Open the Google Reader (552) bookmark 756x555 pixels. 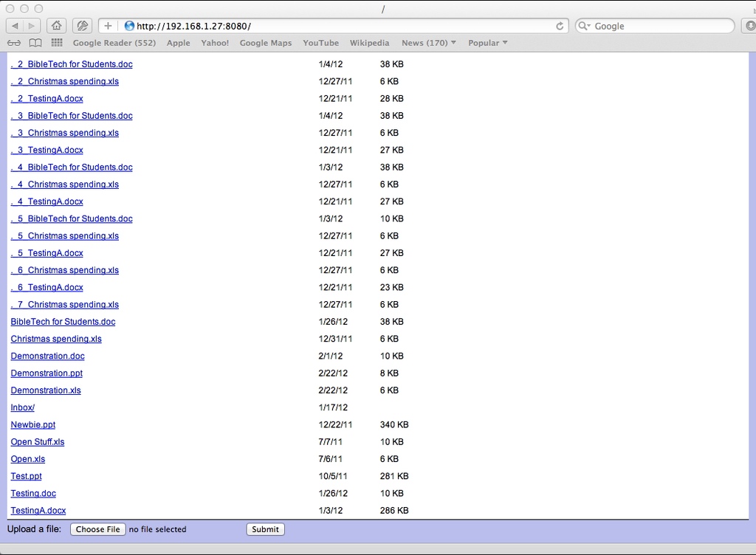(114, 43)
